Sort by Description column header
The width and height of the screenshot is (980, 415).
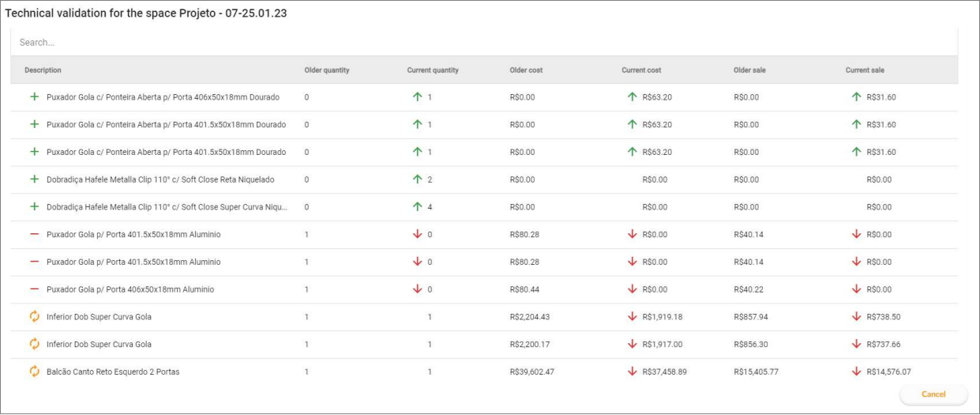coord(43,70)
